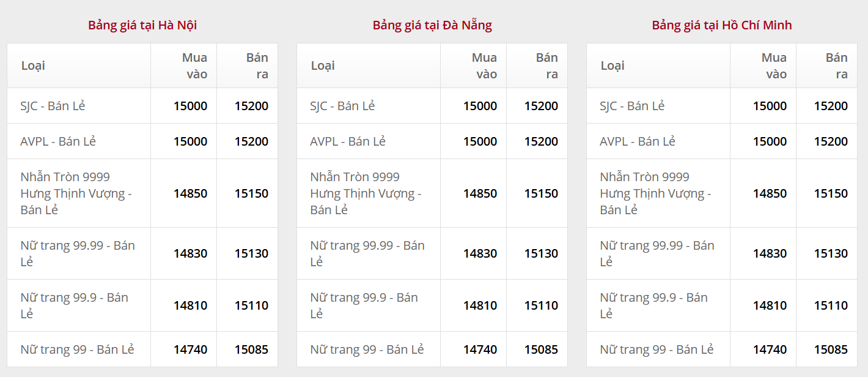Viewport: 868px width, 377px height.
Task: Select 'SJC - Bán Lẻ' row in Hà Nội table
Action: click(x=53, y=106)
